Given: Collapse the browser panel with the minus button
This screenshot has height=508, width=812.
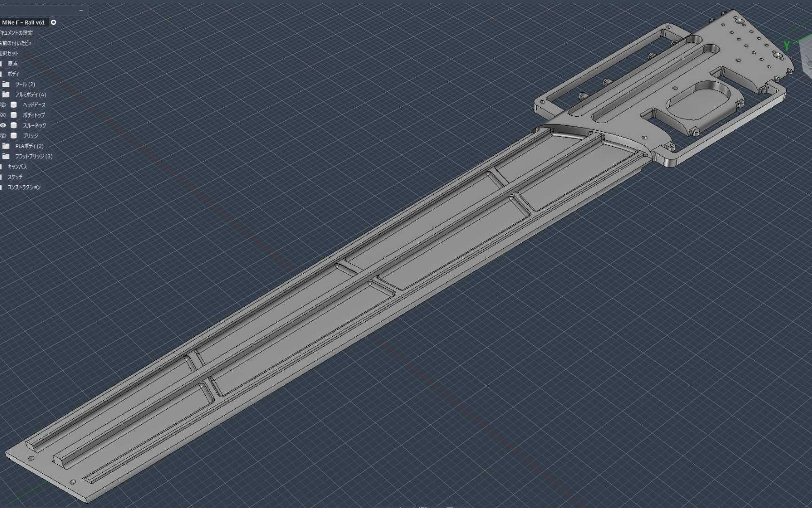Looking at the screenshot, I should (x=81, y=10).
